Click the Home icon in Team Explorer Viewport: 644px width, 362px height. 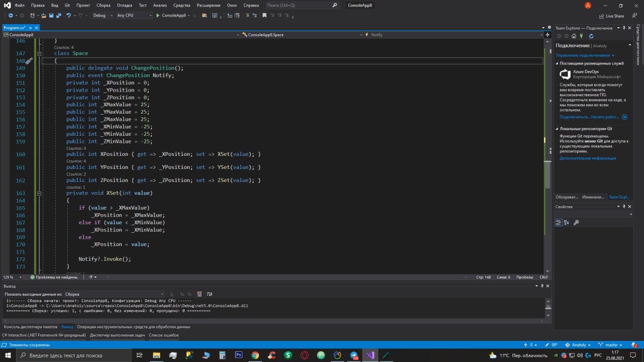click(x=574, y=36)
